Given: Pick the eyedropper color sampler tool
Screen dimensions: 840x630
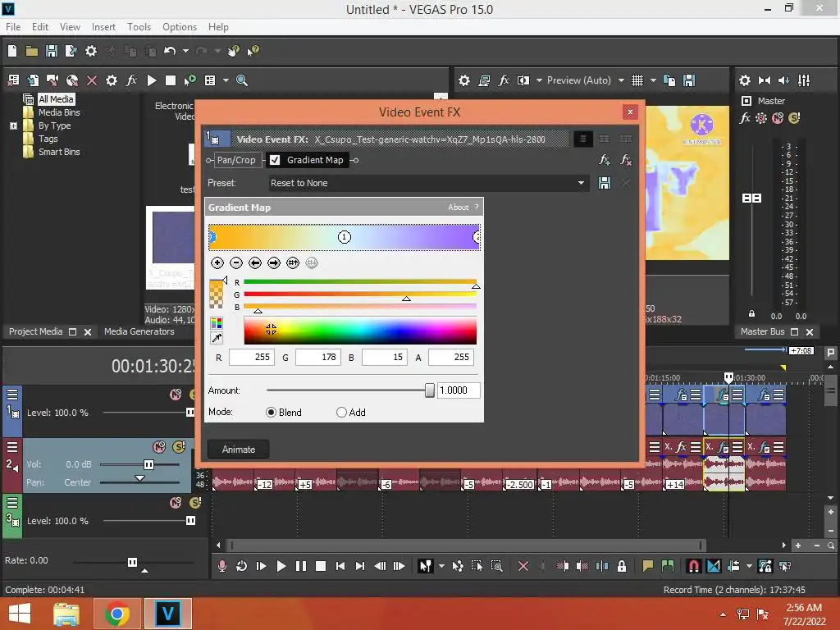Looking at the screenshot, I should tap(217, 337).
